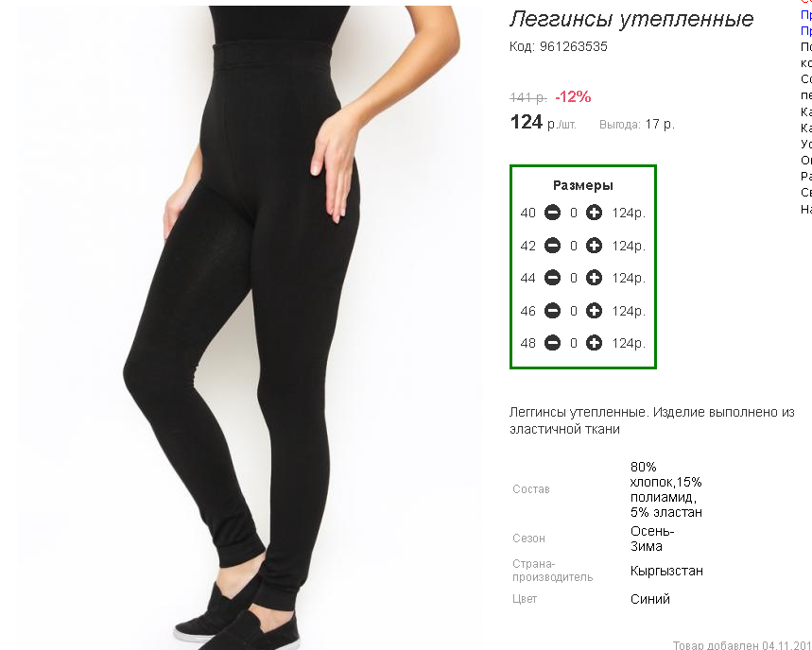The width and height of the screenshot is (812, 650).
Task: Click the Размеры heading
Action: click(x=583, y=185)
